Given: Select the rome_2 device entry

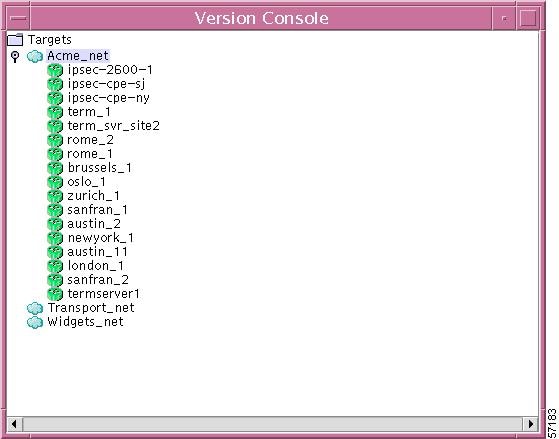Looking at the screenshot, I should tap(90, 140).
